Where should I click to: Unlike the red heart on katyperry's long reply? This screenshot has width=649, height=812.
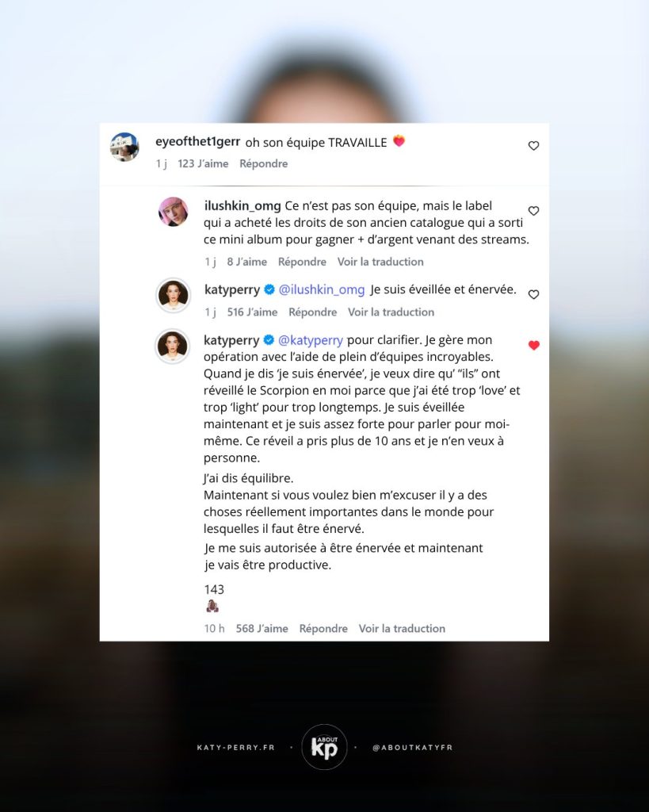pyautogui.click(x=533, y=346)
